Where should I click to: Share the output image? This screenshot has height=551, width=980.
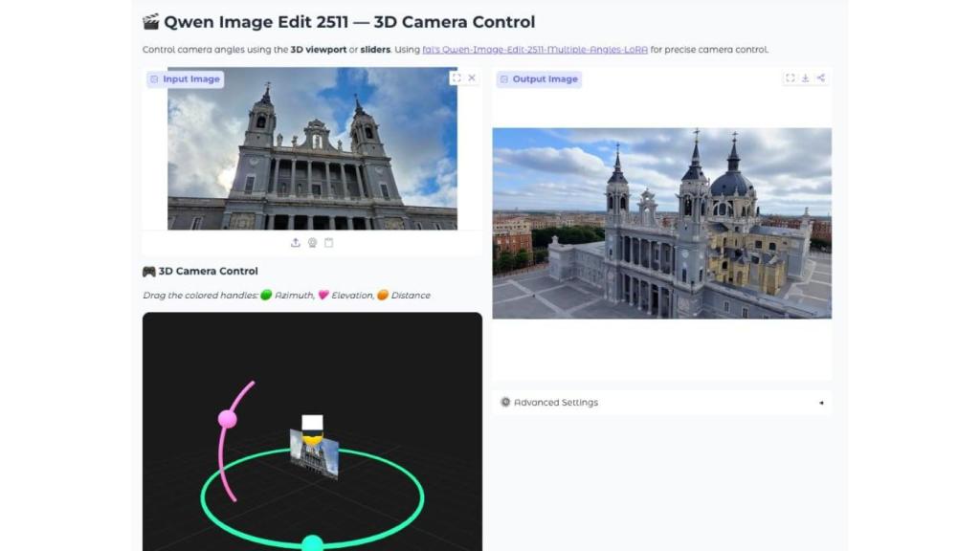click(820, 78)
